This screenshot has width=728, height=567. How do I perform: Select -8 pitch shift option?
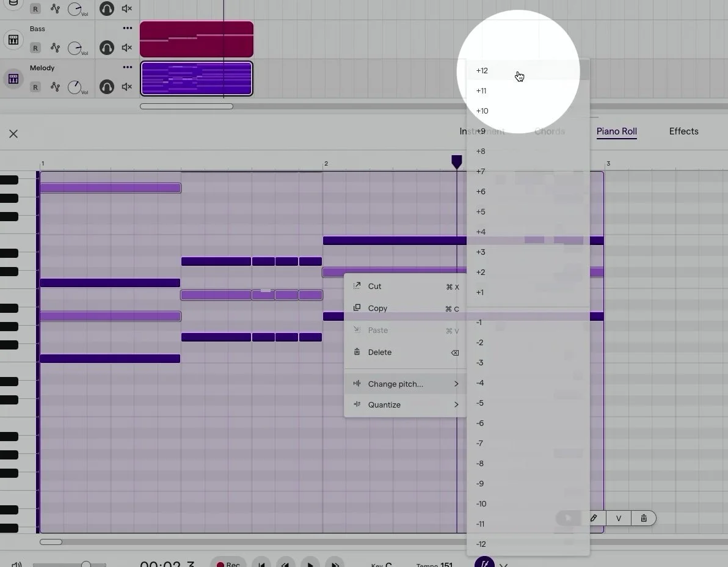pos(528,464)
